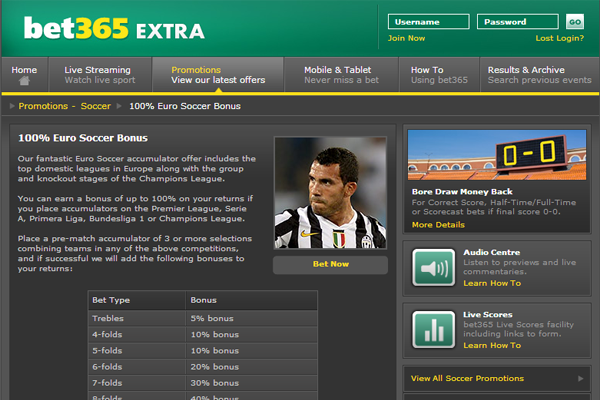Open More Details for Bore Draw Money Back

438,225
